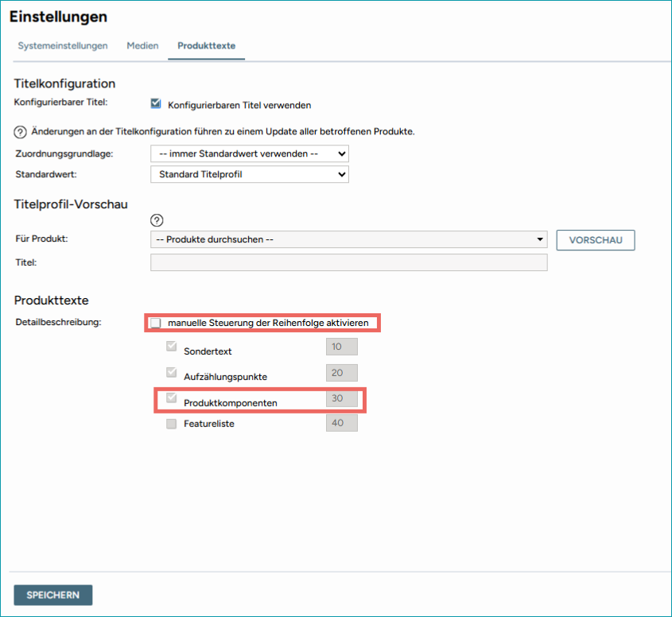Viewport: 672px width, 617px height.
Task: Click the Titelkonfiguration section heading
Action: [64, 83]
